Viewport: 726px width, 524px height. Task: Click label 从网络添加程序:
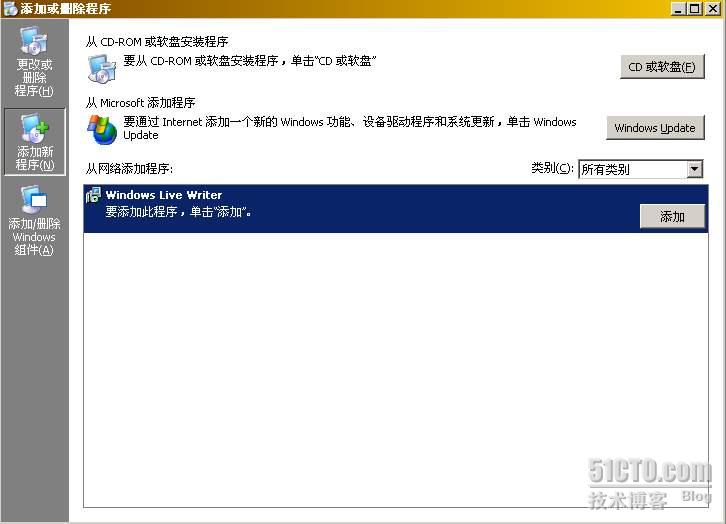(129, 168)
